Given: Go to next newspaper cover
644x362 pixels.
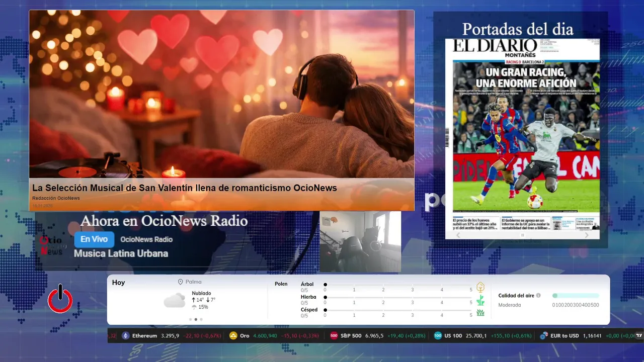Looking at the screenshot, I should (x=587, y=235).
